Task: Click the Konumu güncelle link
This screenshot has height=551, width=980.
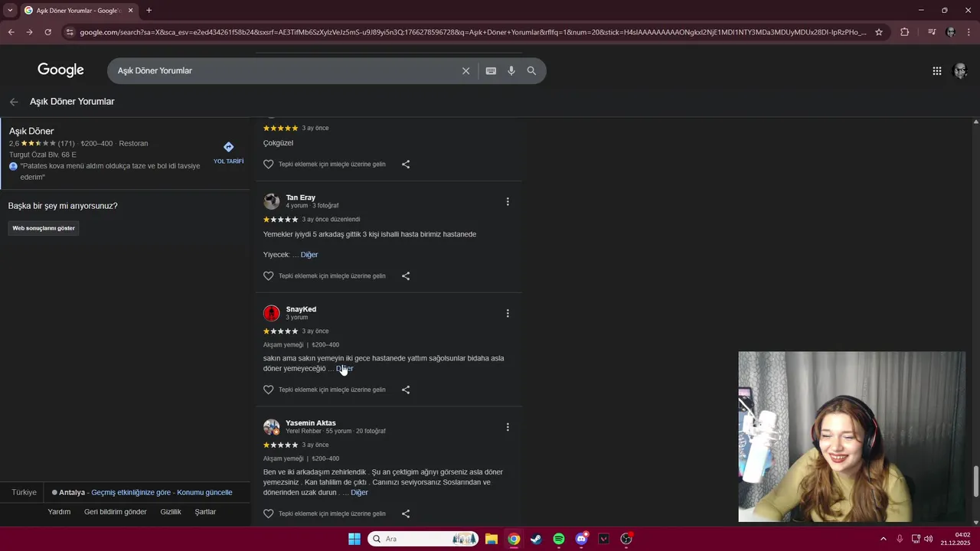Action: point(204,492)
